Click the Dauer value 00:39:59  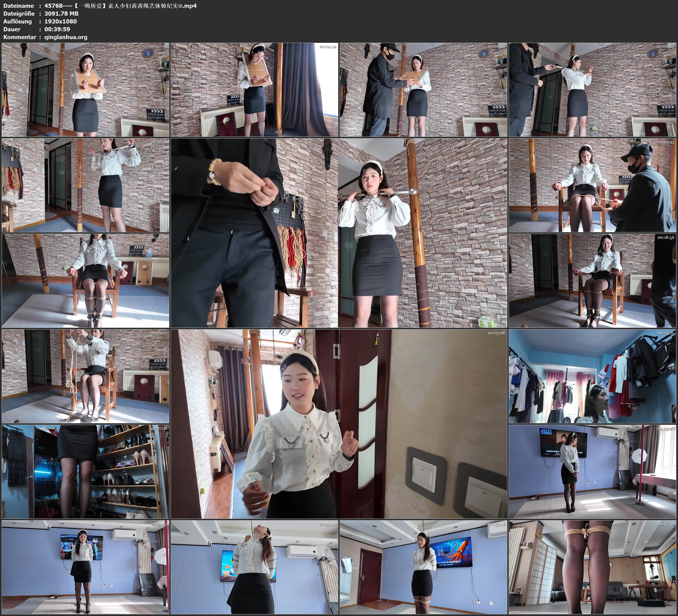tap(57, 29)
